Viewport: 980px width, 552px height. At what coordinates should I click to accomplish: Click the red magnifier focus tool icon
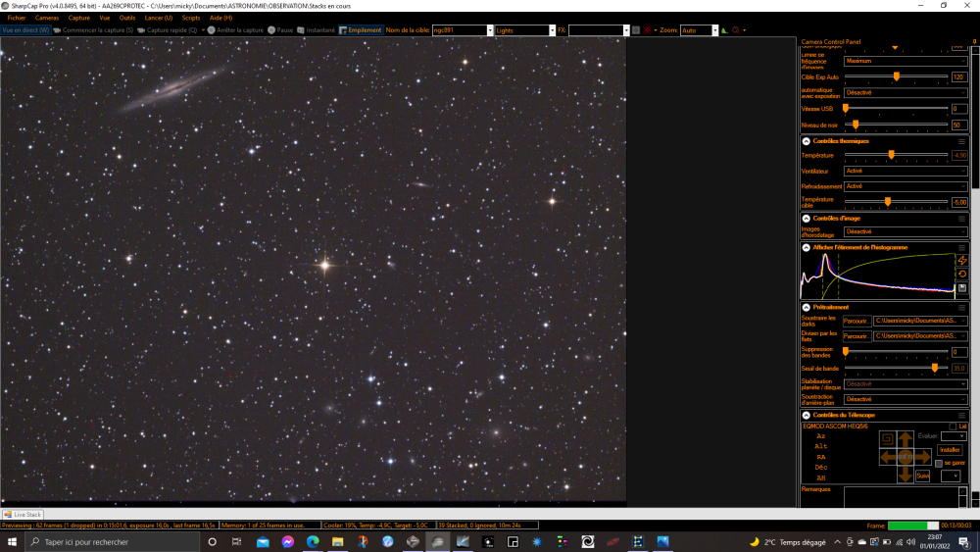point(736,30)
